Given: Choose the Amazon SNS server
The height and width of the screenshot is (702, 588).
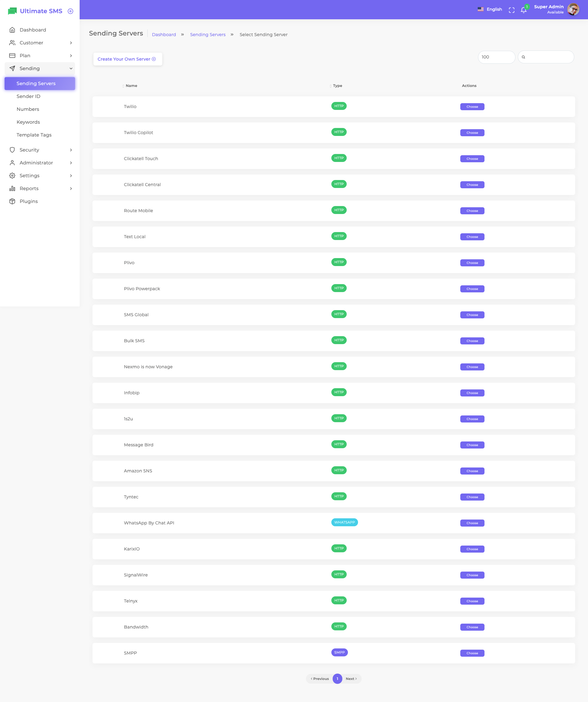Looking at the screenshot, I should coord(472,471).
